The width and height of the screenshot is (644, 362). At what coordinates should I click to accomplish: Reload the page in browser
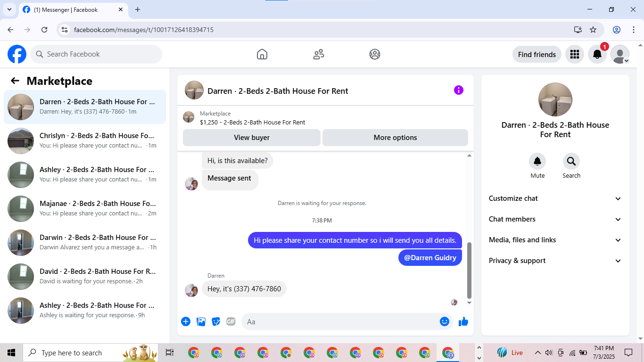point(44,30)
